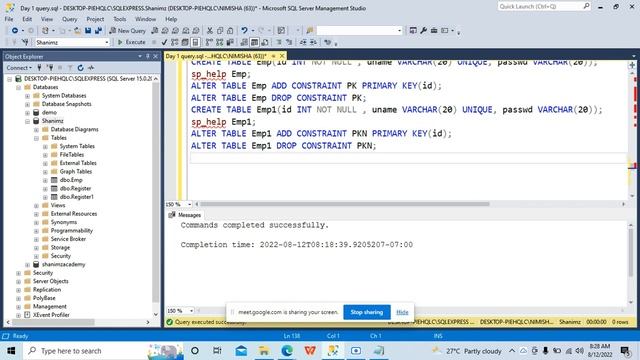Screen dimensions: 640x360
Task: Expand the shanimzacademy database node
Action: coord(27,265)
